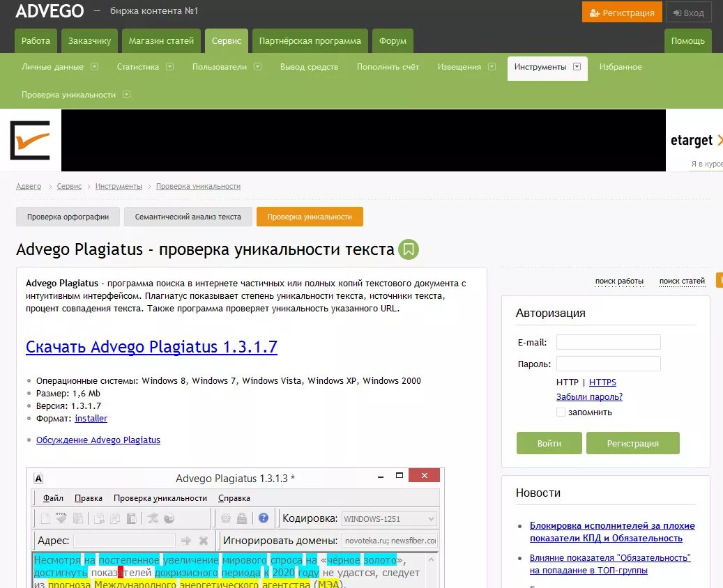Screen dimensions: 723x588
Task: Open the Файл menu in Plagiatus
Action: (53, 498)
